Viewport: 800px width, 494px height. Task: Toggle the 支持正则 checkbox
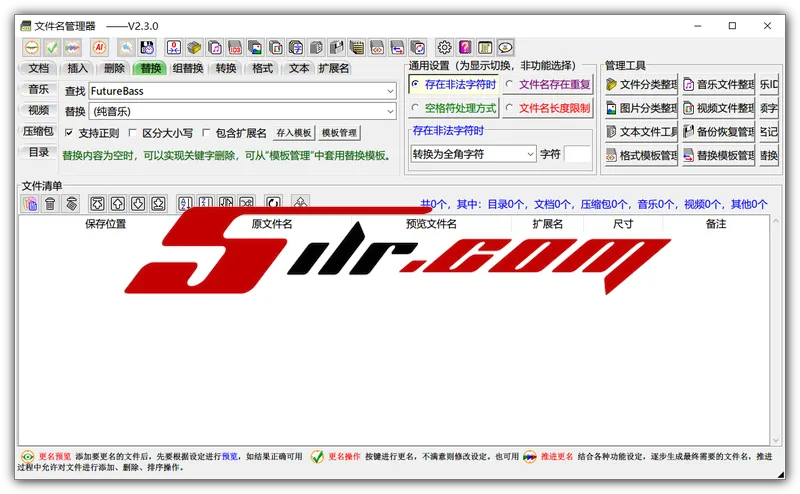tap(69, 133)
